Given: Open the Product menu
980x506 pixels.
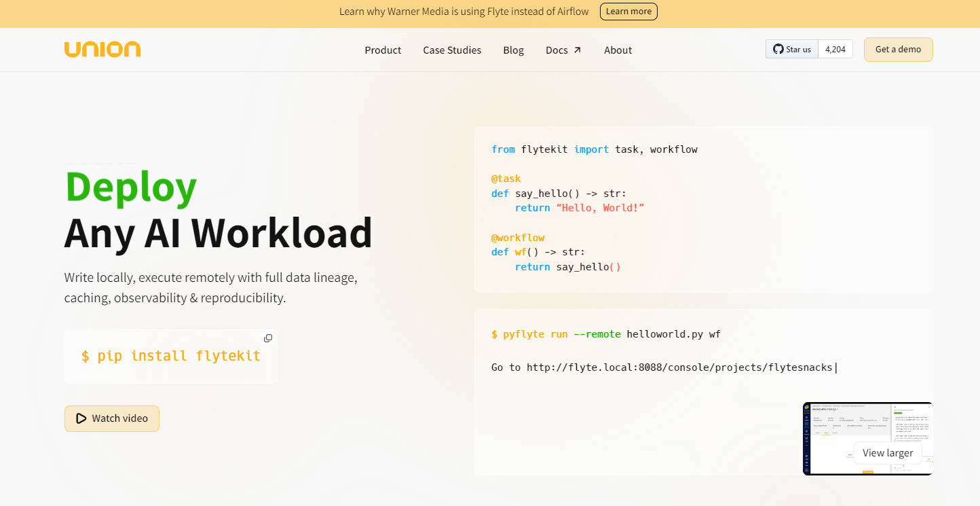Looking at the screenshot, I should point(383,50).
